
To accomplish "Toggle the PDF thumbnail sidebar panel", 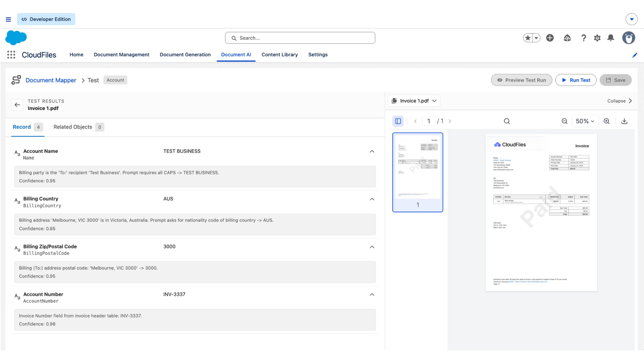I will point(398,121).
